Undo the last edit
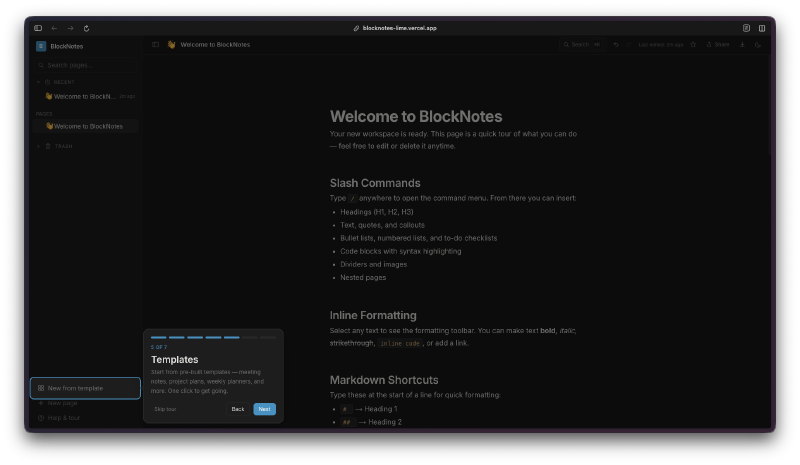This screenshot has height=465, width=800. pos(616,44)
